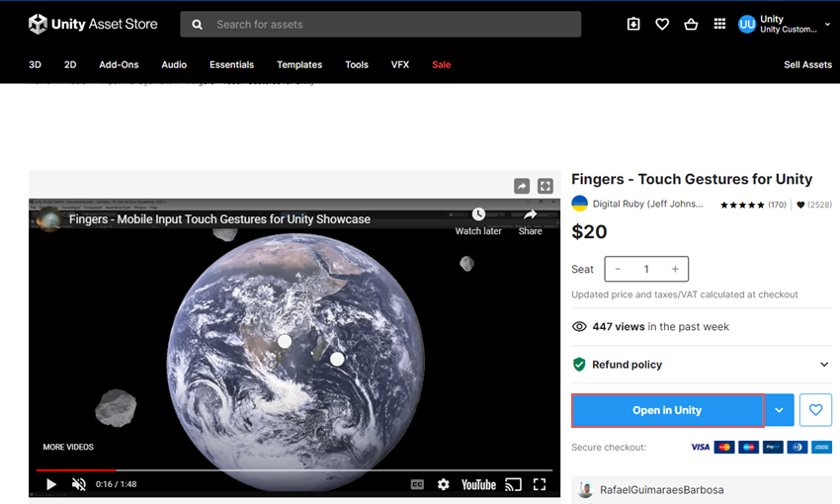Click the favorites heart count (2528)
The height and width of the screenshot is (504, 840).
tap(814, 205)
